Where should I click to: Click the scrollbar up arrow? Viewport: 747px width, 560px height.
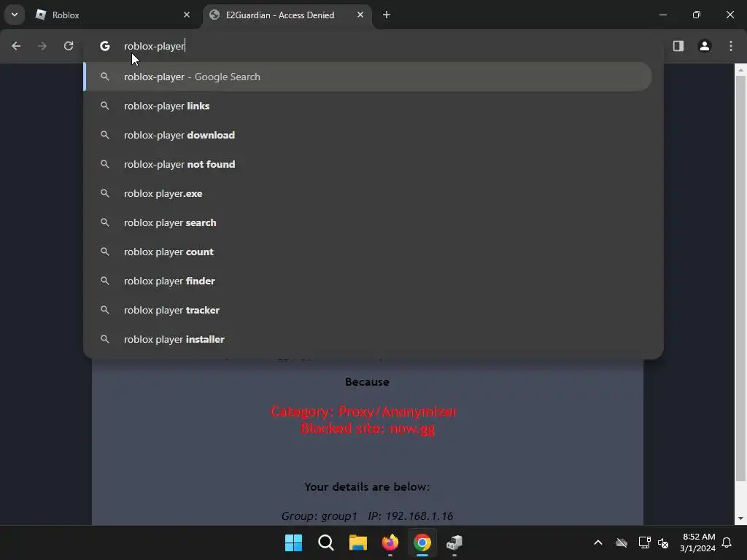tap(740, 69)
